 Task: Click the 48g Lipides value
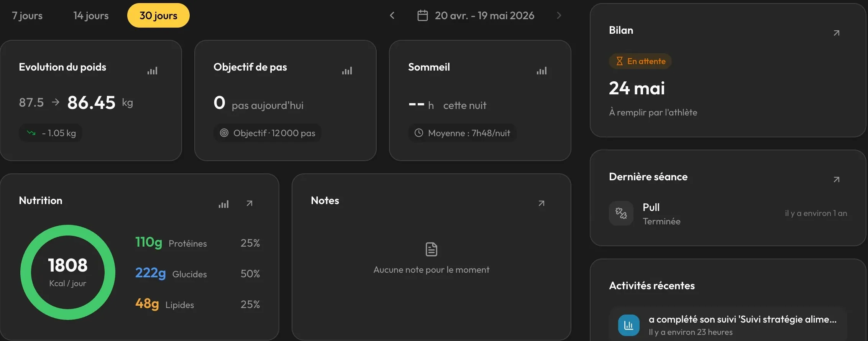pos(147,304)
